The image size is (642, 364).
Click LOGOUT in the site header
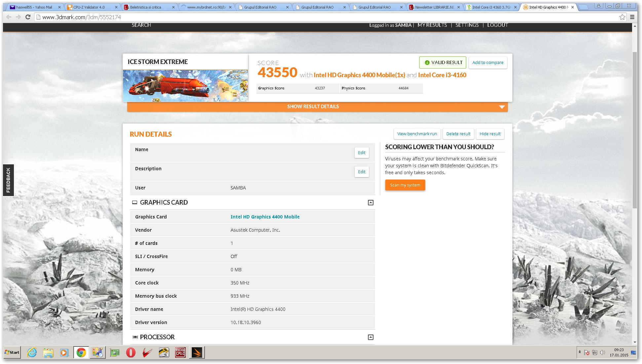(x=498, y=25)
